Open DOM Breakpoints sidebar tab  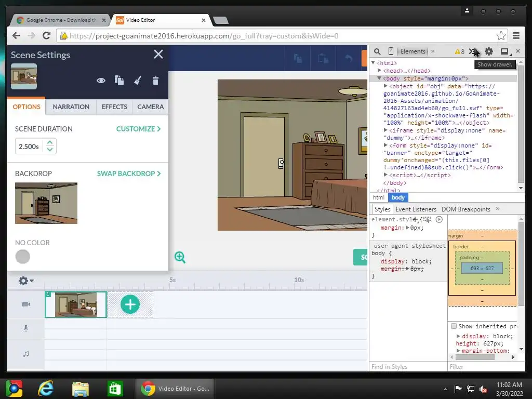click(466, 209)
